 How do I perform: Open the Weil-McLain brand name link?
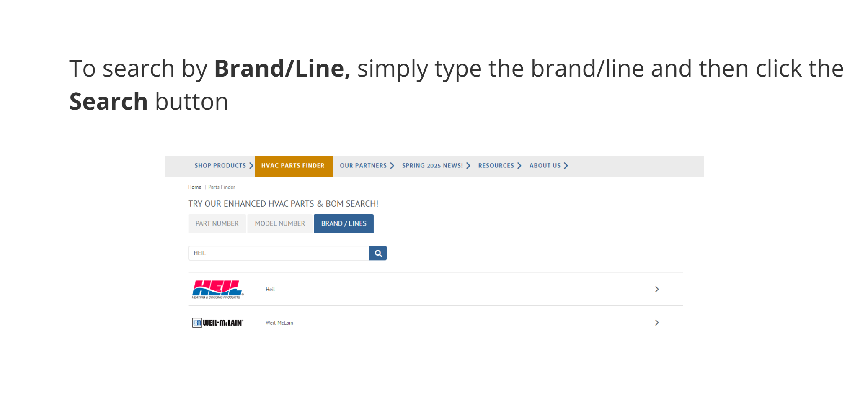point(279,323)
